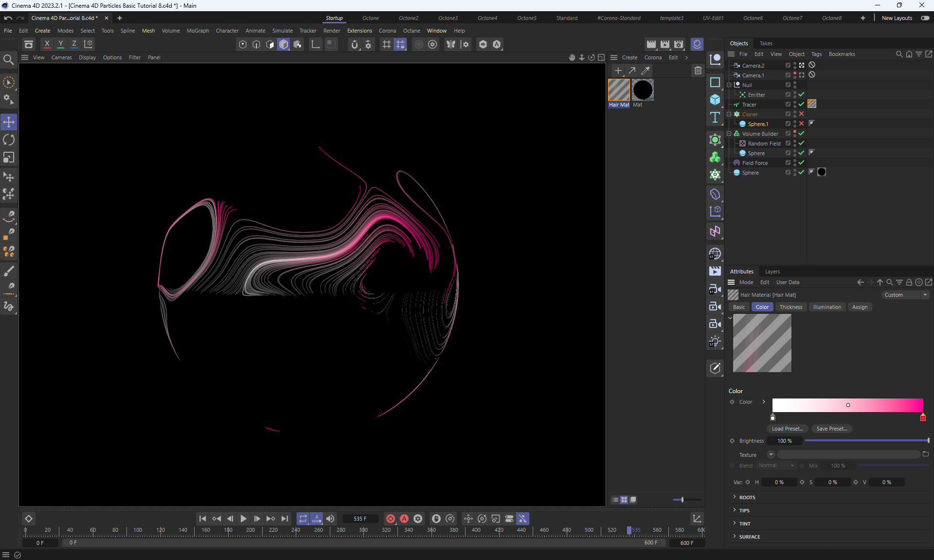Viewport: 934px width, 560px height.
Task: Click the Brightness slider
Action: 866,441
